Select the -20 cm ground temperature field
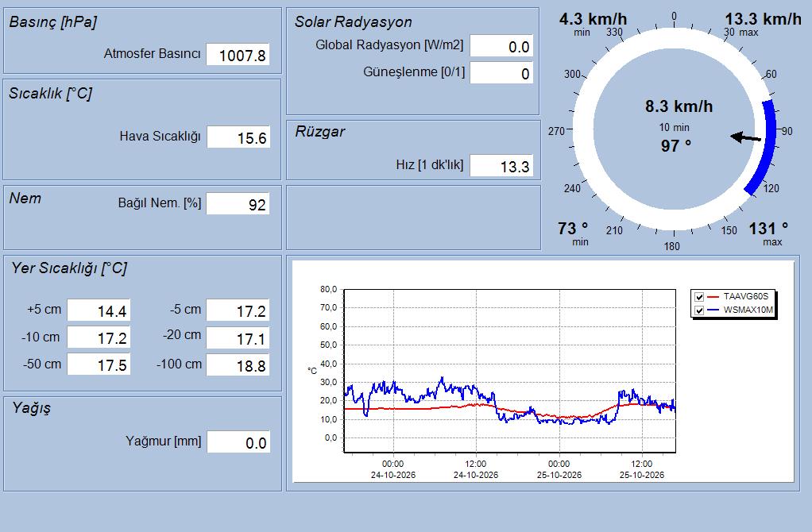 [238, 338]
